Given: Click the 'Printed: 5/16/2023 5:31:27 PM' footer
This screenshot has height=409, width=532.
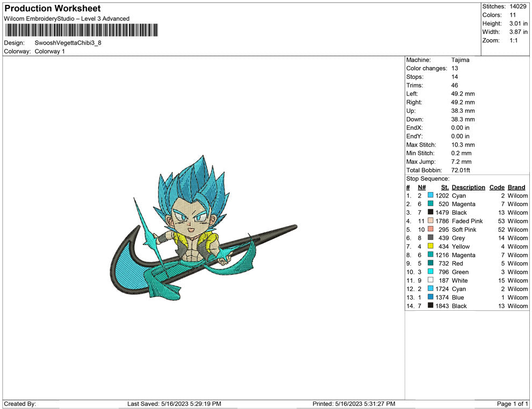Looking at the screenshot, I should pyautogui.click(x=354, y=404).
